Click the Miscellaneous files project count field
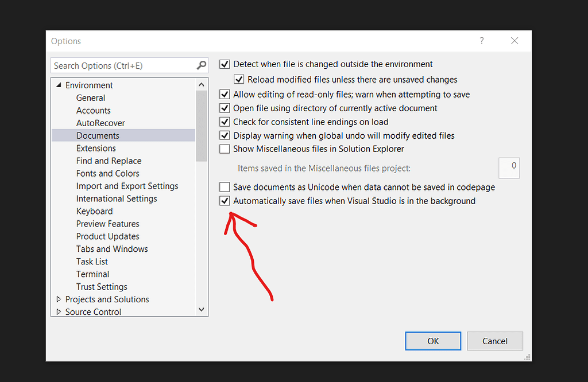 pyautogui.click(x=509, y=167)
